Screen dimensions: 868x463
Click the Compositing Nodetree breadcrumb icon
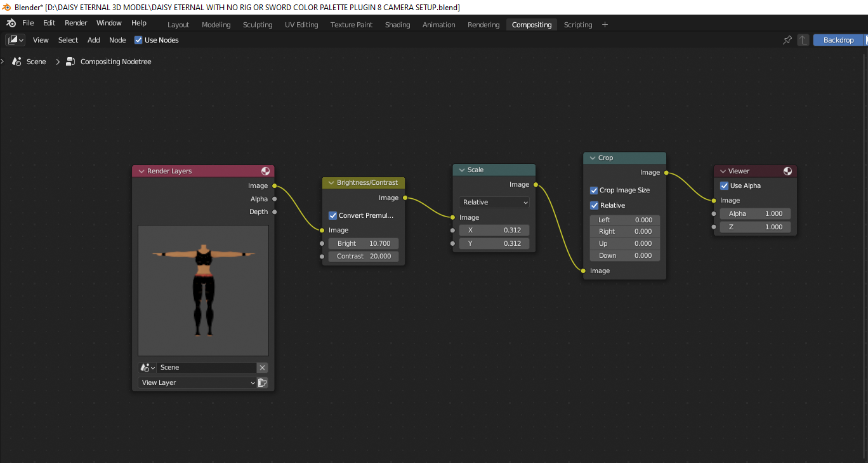tap(70, 62)
